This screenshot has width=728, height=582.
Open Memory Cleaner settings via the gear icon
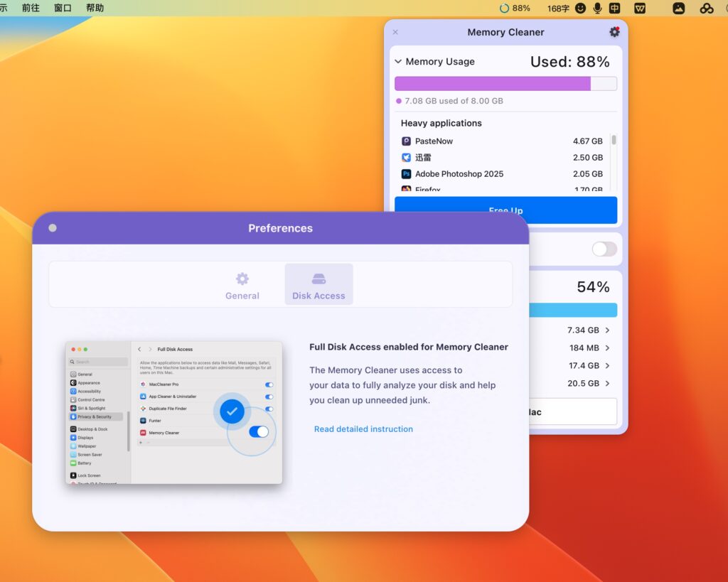(614, 32)
